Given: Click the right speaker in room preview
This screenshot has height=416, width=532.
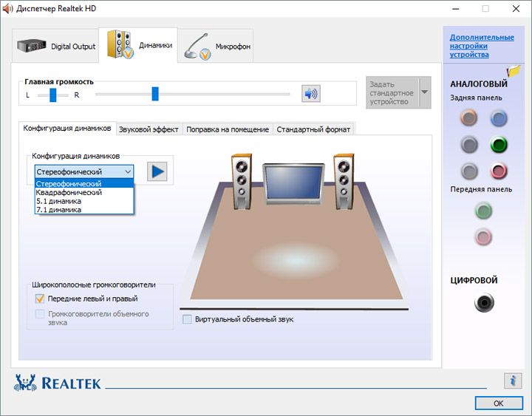Looking at the screenshot, I should pyautogui.click(x=344, y=182).
